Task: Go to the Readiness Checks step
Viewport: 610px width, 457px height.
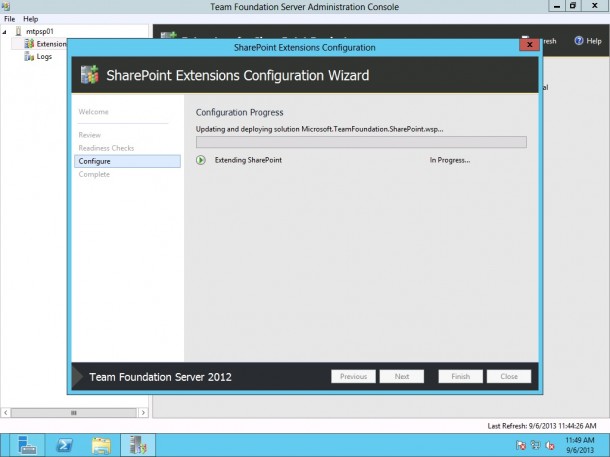Action: tap(106, 148)
